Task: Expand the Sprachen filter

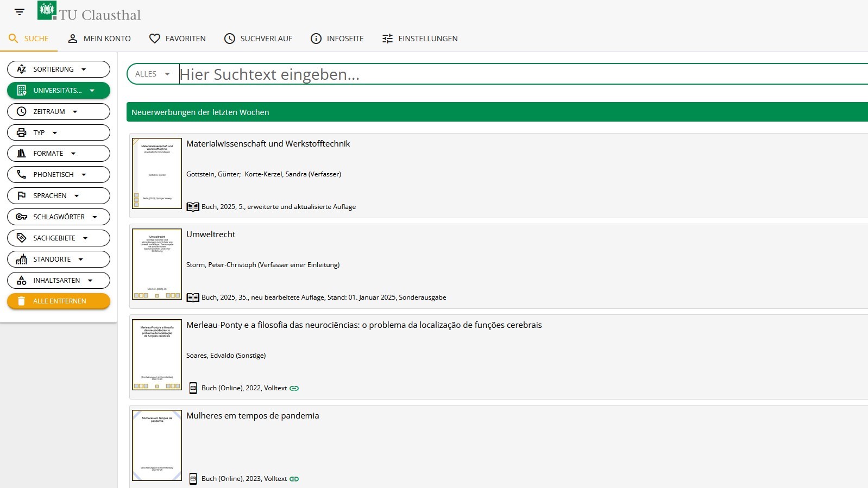Action: tap(59, 196)
